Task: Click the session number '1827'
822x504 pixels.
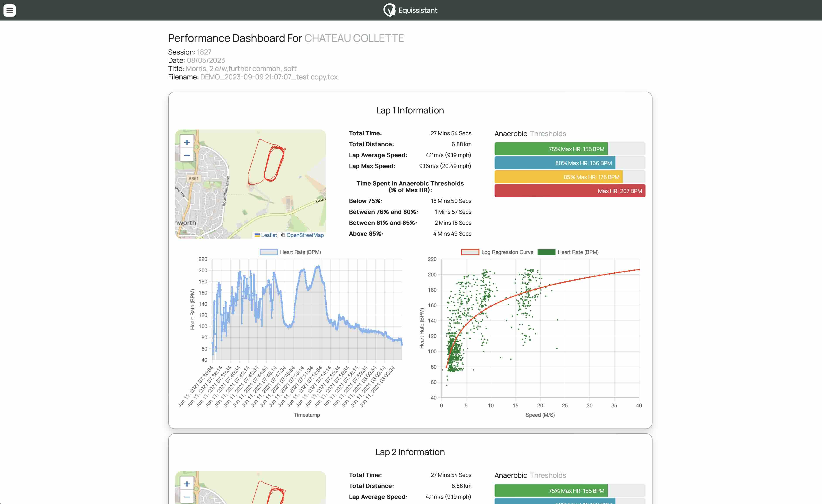Action: pos(204,52)
